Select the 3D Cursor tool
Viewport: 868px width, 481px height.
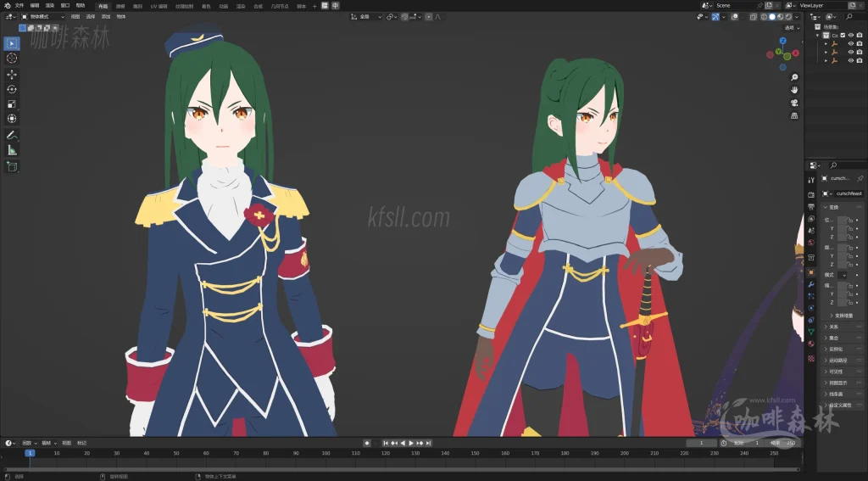coord(12,59)
